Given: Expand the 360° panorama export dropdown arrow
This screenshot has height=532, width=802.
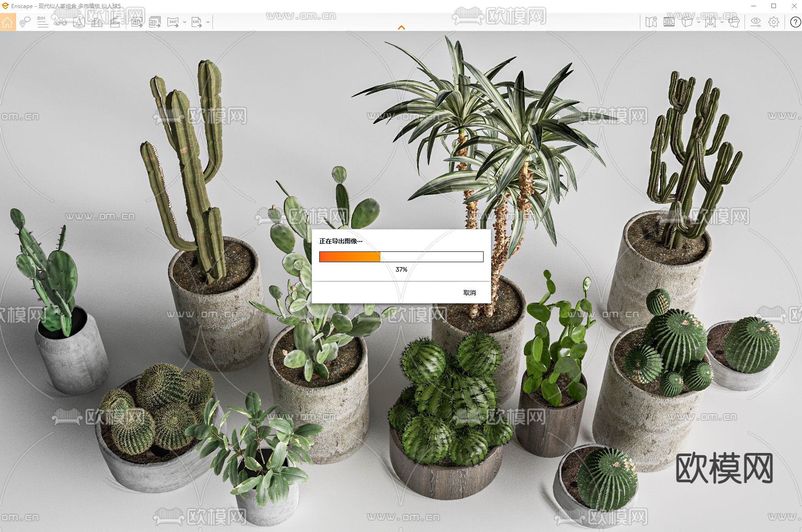Looking at the screenshot, I should tap(185, 22).
